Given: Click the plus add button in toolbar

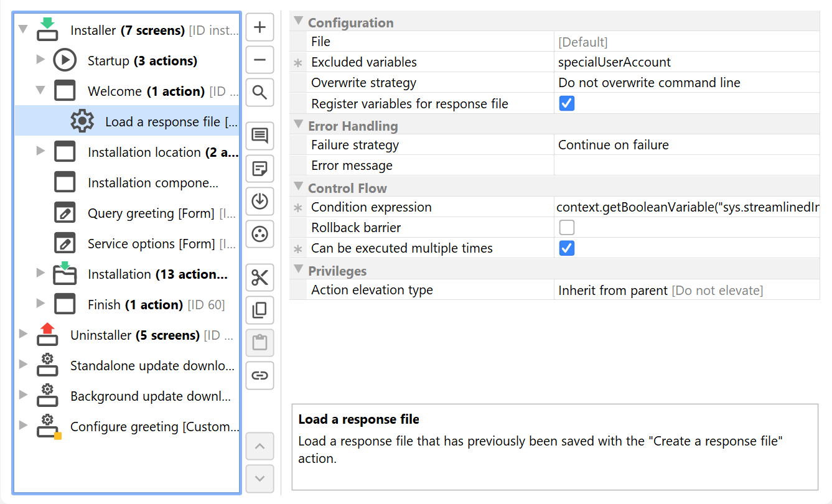Looking at the screenshot, I should [x=259, y=28].
